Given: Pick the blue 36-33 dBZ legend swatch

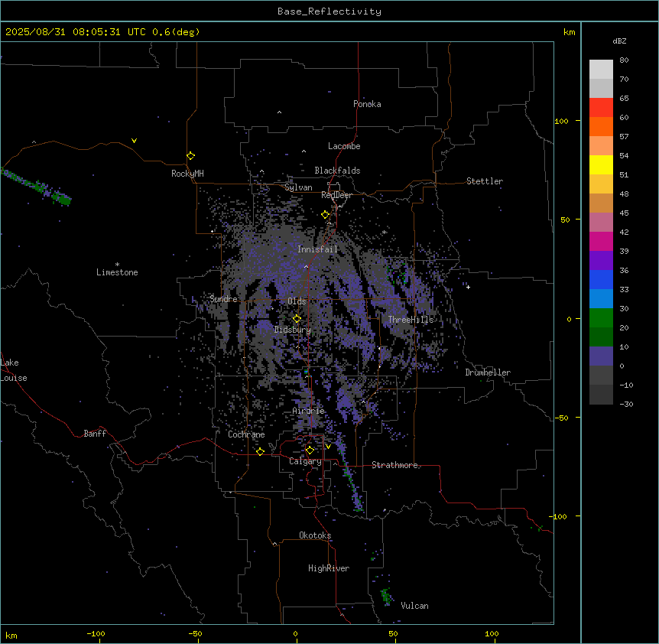Looking at the screenshot, I should 601,279.
